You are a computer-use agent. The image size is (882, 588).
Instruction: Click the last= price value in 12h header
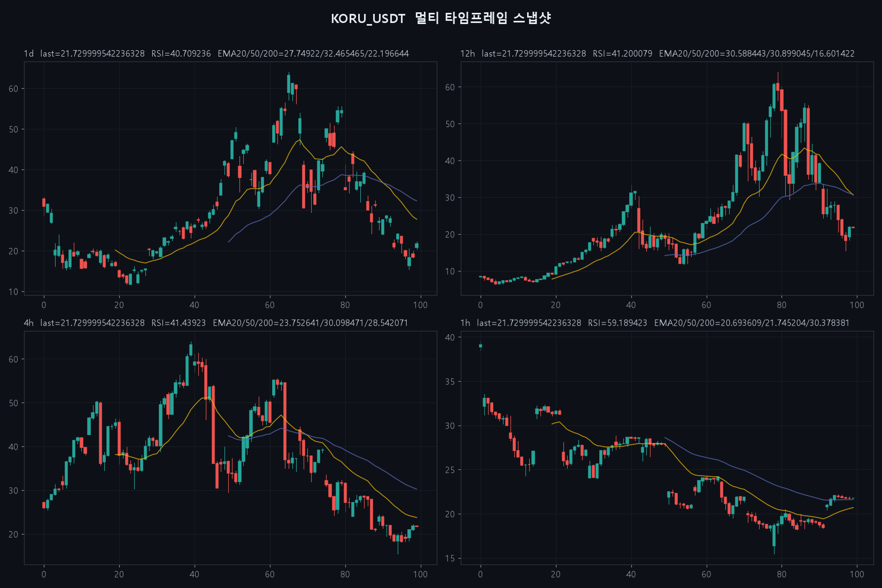click(533, 53)
